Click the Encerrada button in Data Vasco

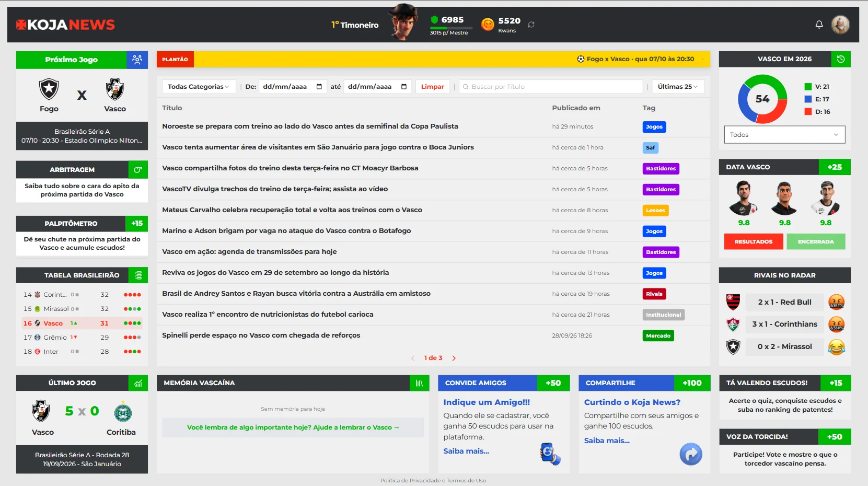pos(816,241)
